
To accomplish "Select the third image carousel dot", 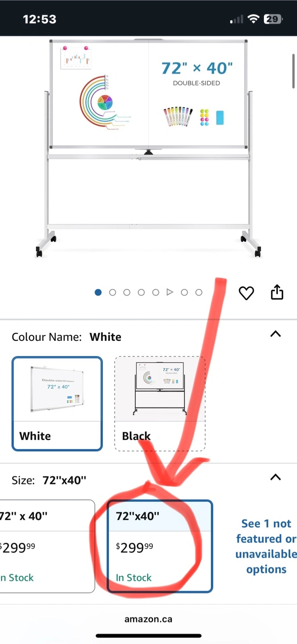I will (127, 292).
